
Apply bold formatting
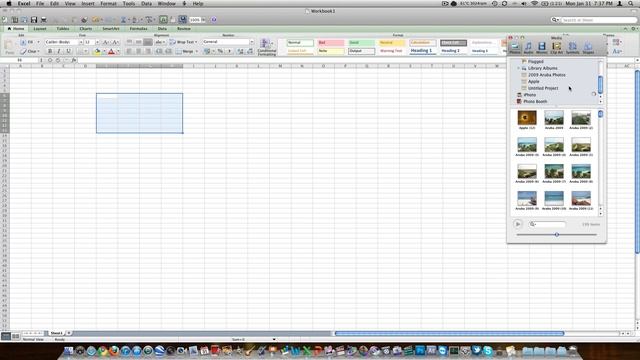point(50,51)
